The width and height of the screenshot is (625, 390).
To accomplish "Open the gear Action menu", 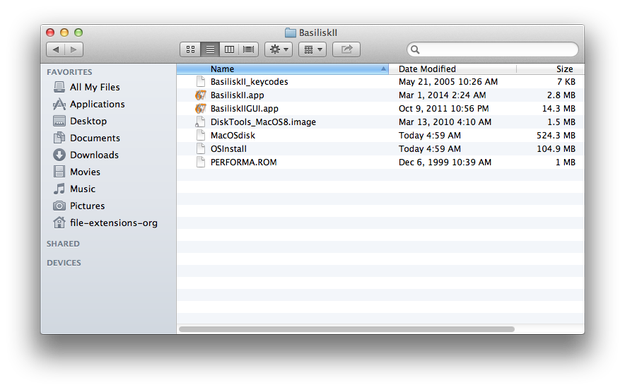I will coord(279,49).
